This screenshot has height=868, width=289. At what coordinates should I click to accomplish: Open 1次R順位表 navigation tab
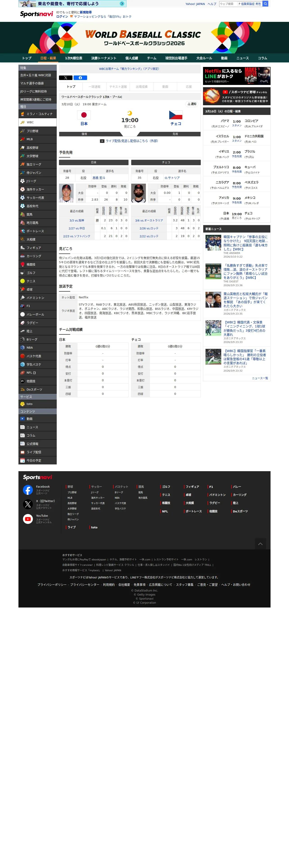(x=74, y=58)
